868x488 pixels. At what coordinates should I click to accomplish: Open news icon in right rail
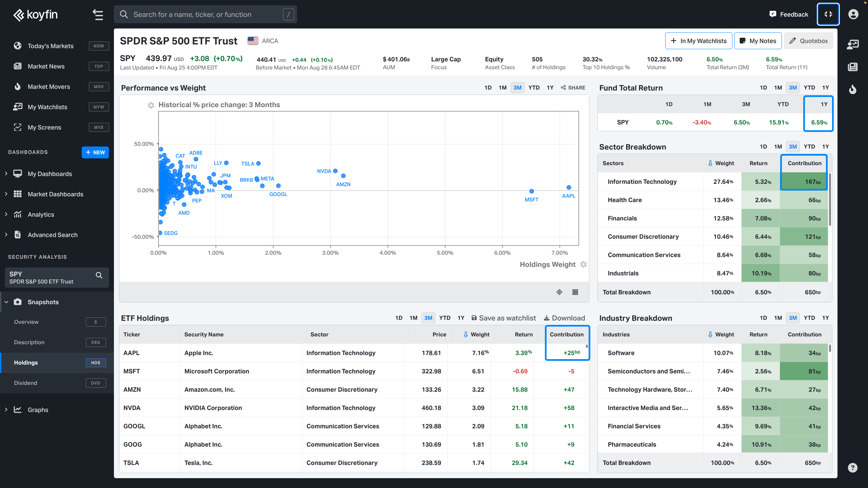pos(852,67)
